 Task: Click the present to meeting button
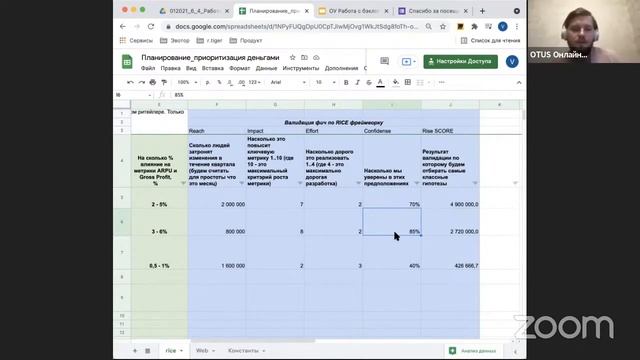click(x=408, y=62)
